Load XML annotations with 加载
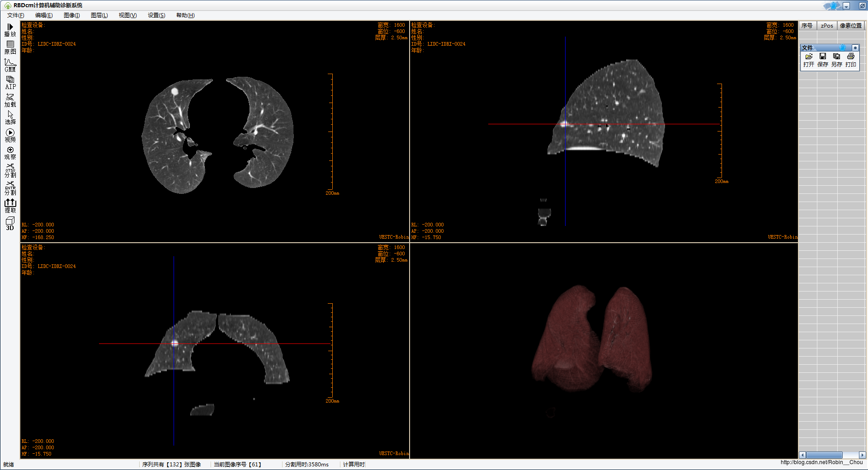The height and width of the screenshot is (470, 868). 10,101
